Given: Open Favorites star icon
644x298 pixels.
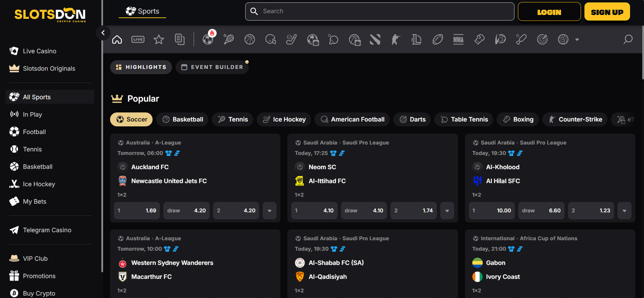Looking at the screenshot, I should tap(159, 40).
